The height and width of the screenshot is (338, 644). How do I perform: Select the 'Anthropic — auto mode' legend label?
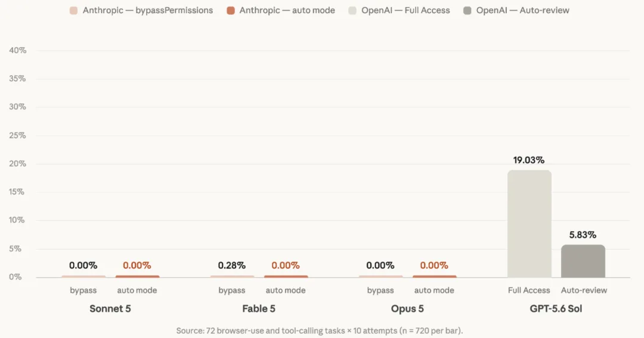(x=287, y=10)
